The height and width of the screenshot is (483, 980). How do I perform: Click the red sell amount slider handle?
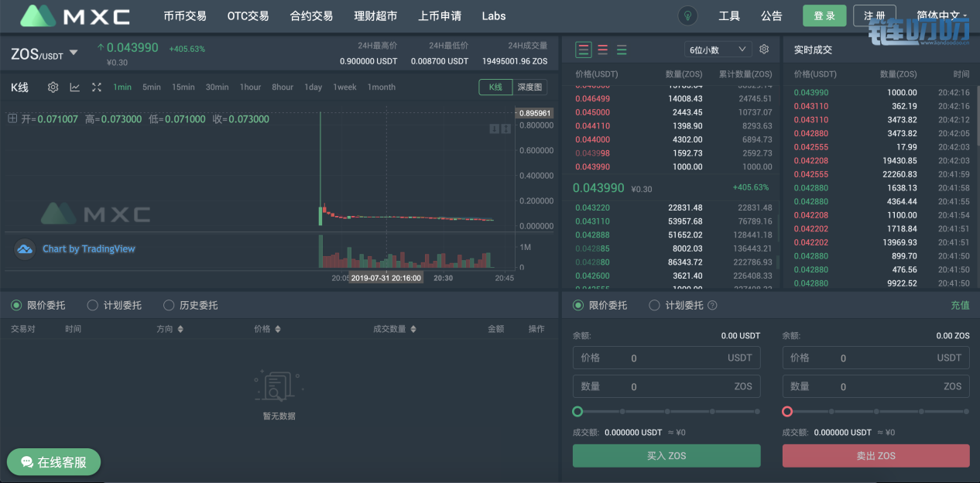coord(787,411)
